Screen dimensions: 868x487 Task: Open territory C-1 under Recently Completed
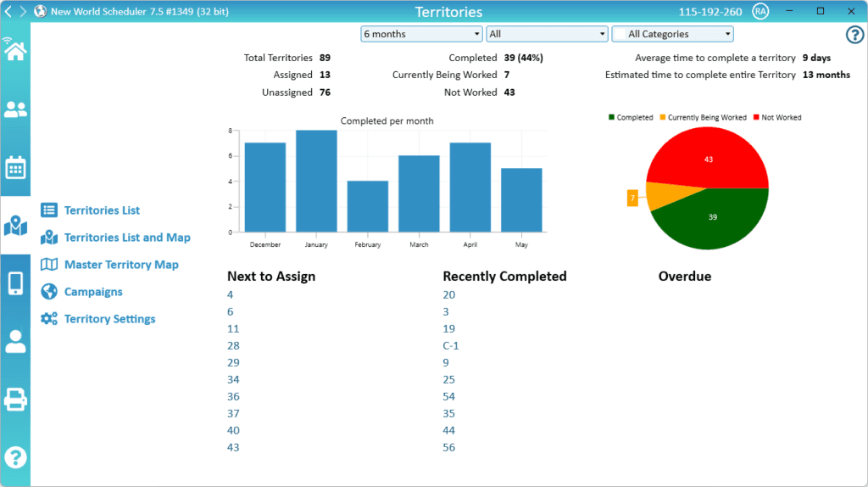point(451,345)
